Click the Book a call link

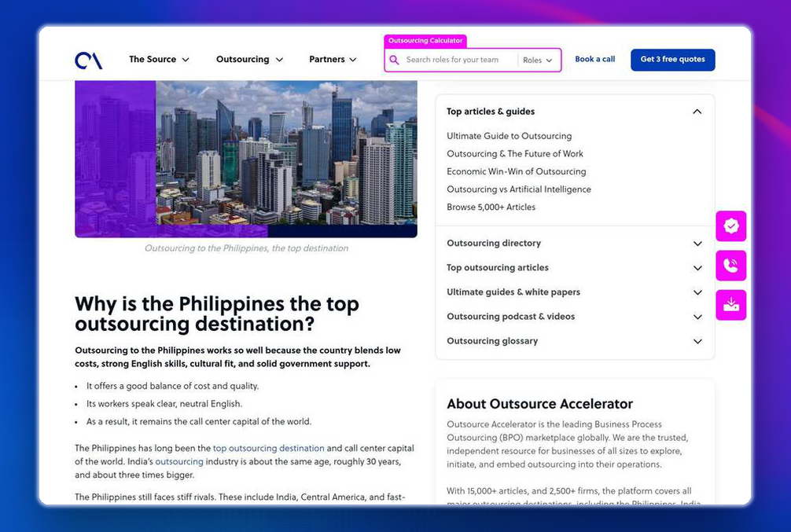[594, 59]
